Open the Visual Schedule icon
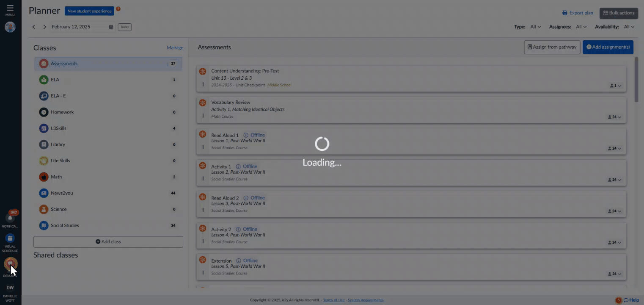This screenshot has height=305, width=644. point(10,238)
